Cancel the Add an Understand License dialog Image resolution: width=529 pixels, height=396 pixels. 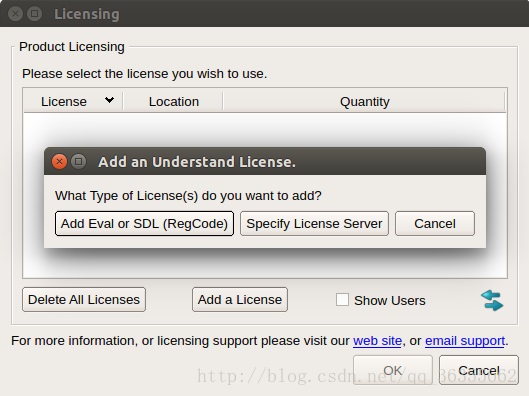(x=435, y=224)
